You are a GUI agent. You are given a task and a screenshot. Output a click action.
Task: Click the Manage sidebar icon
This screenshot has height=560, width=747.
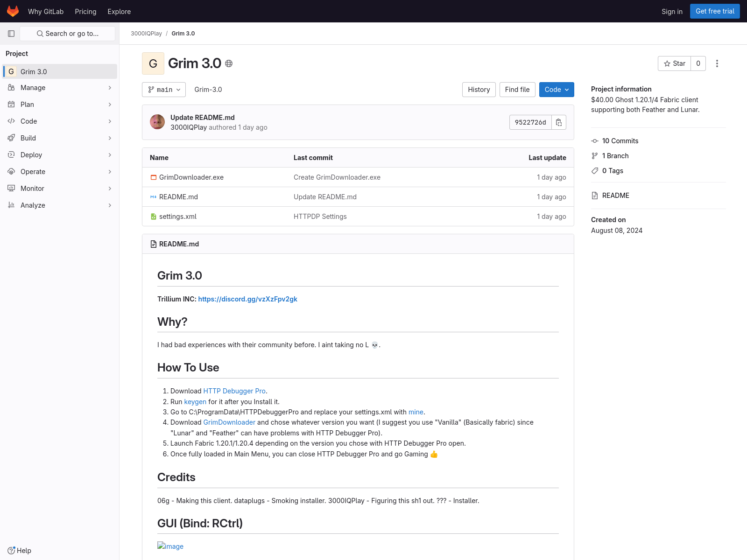(11, 88)
